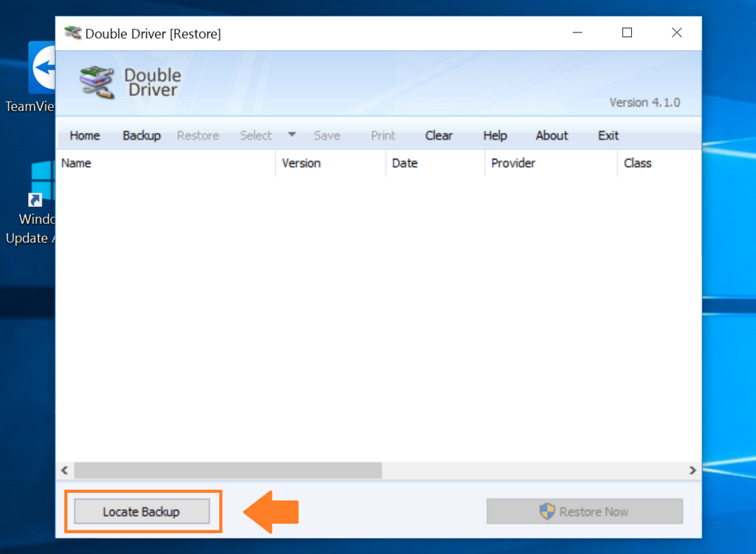The height and width of the screenshot is (554, 756).
Task: Go to the Home menu item
Action: (85, 136)
